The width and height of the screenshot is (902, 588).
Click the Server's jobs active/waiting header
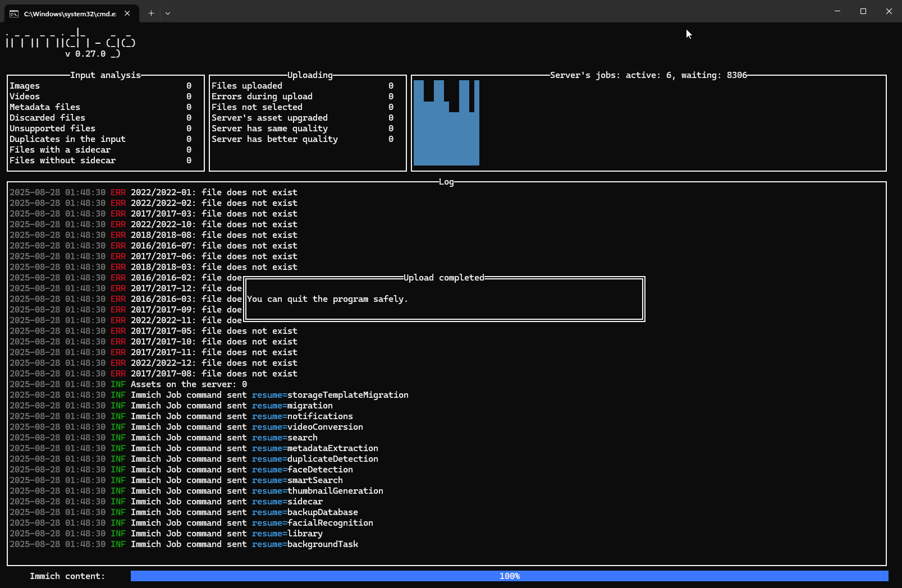[648, 75]
